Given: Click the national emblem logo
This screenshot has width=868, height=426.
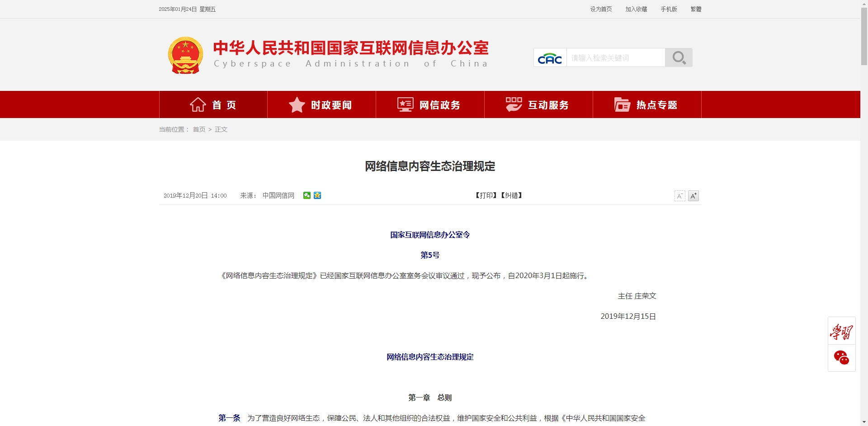Looking at the screenshot, I should (185, 55).
